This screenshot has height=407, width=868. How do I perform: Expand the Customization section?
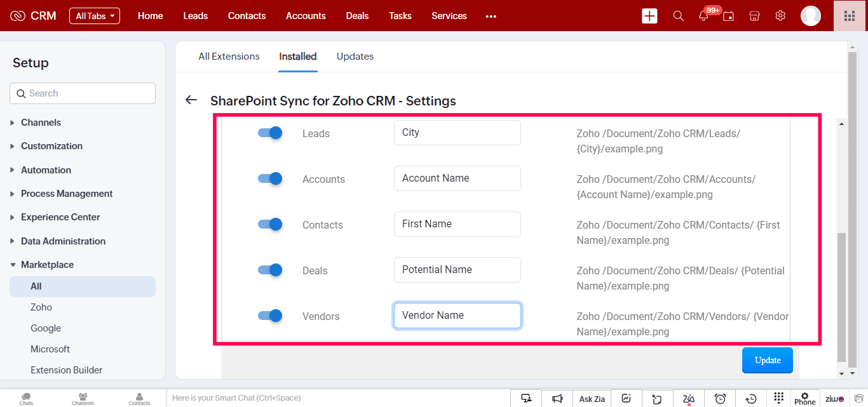click(51, 146)
